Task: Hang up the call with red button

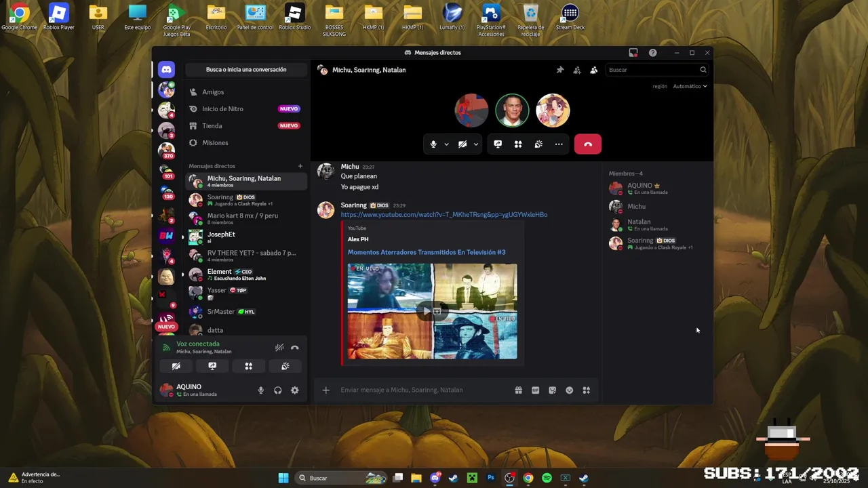Action: pyautogui.click(x=588, y=144)
